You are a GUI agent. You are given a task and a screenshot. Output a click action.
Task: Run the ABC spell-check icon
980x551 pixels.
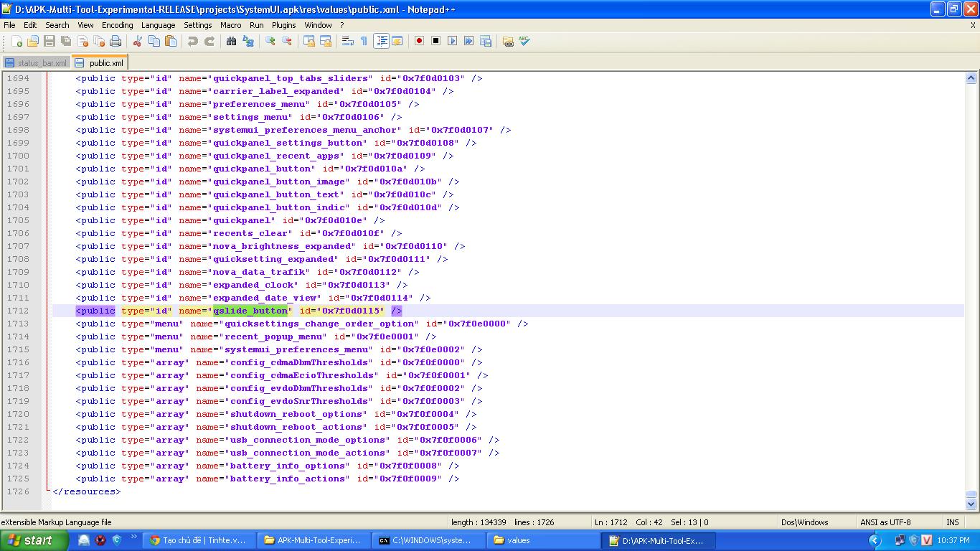(524, 42)
